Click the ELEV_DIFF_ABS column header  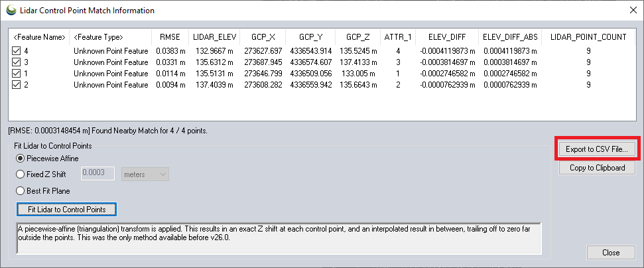[511, 37]
